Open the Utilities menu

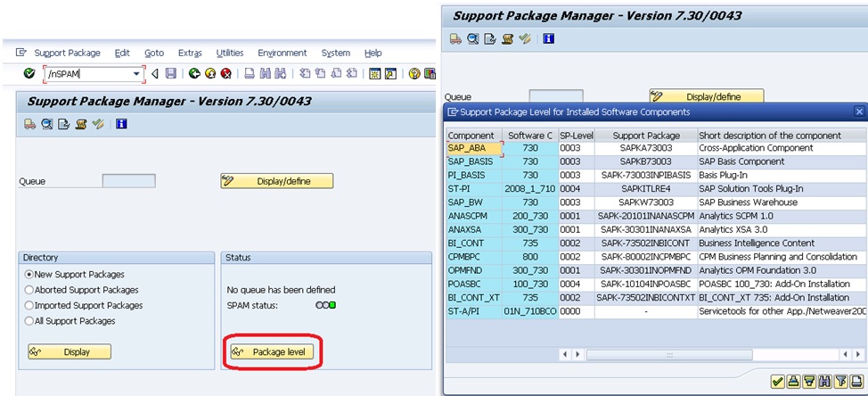(x=230, y=54)
